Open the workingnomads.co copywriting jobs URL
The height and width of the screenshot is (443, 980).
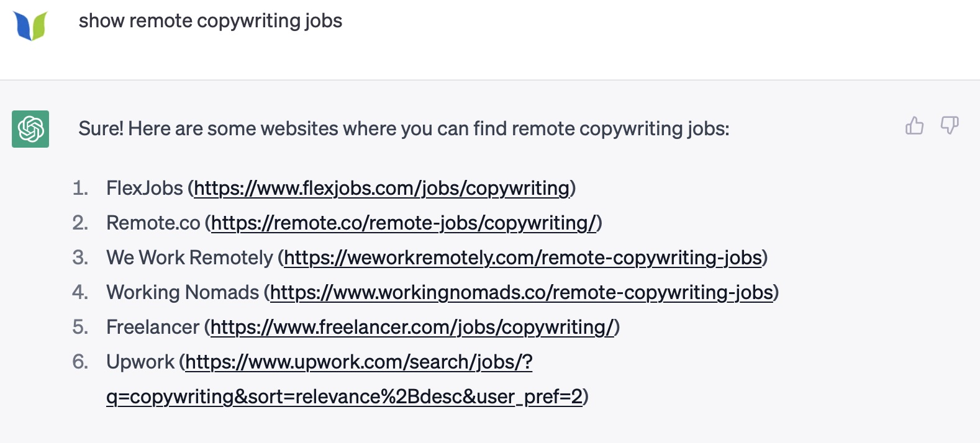(x=521, y=292)
